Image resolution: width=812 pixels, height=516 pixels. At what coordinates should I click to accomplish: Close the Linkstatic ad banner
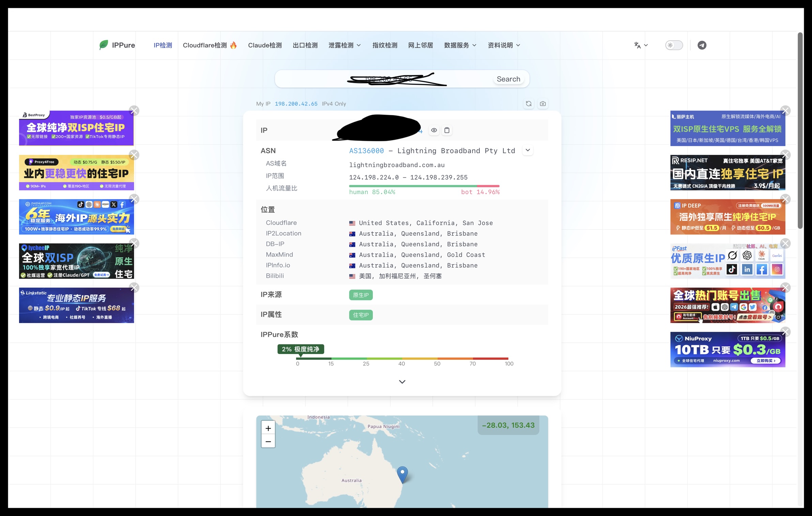coord(134,288)
